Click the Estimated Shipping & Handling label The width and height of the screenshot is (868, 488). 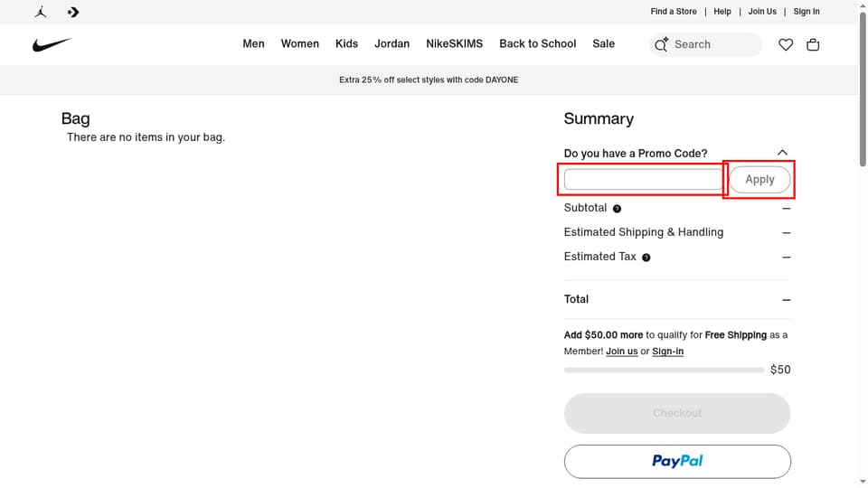(643, 232)
